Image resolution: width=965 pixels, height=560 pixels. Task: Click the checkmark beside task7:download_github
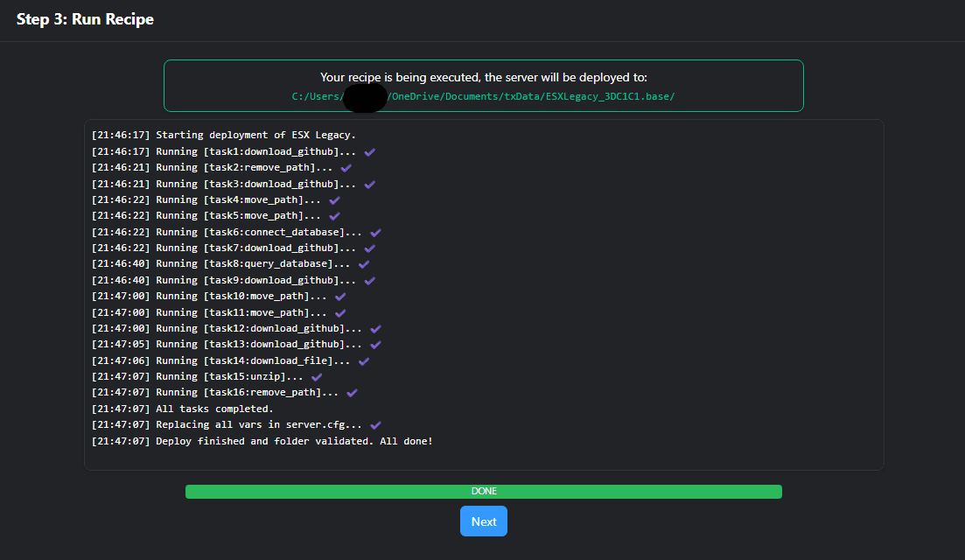[370, 248]
